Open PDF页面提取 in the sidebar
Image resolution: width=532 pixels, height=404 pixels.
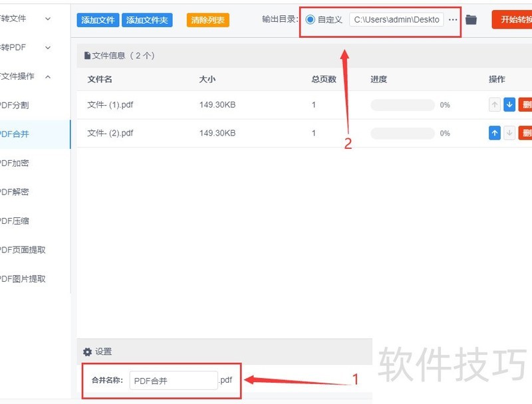34,250
